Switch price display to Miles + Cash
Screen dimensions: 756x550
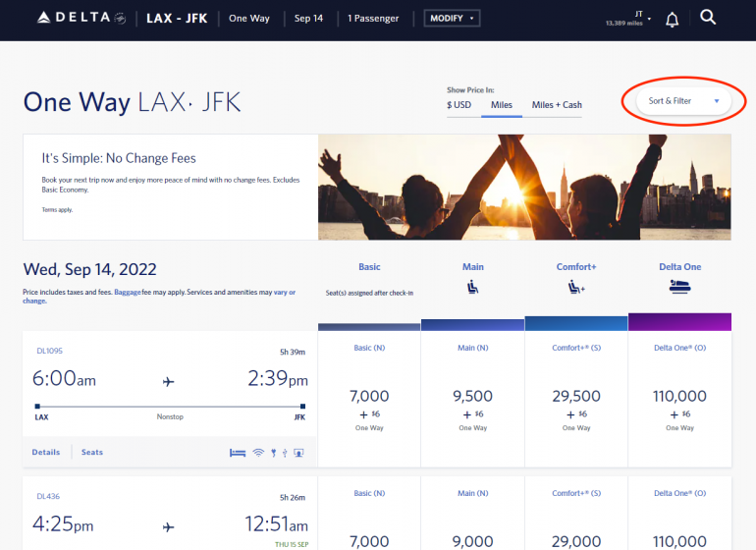coord(557,105)
